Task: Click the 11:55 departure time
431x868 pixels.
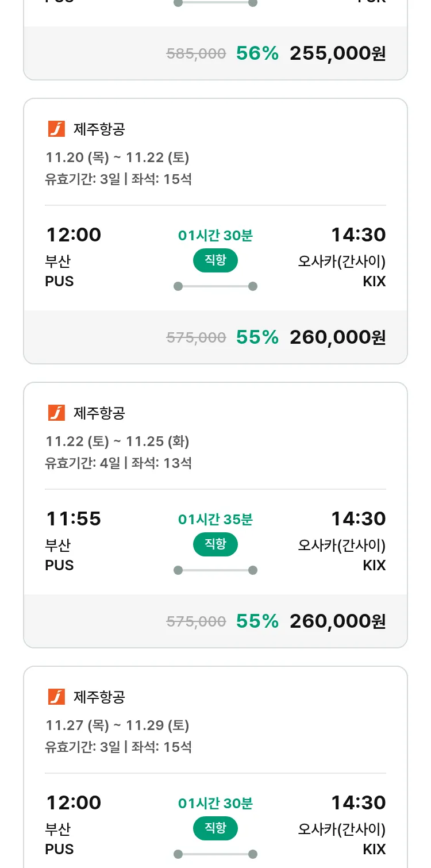Action: coord(74,519)
